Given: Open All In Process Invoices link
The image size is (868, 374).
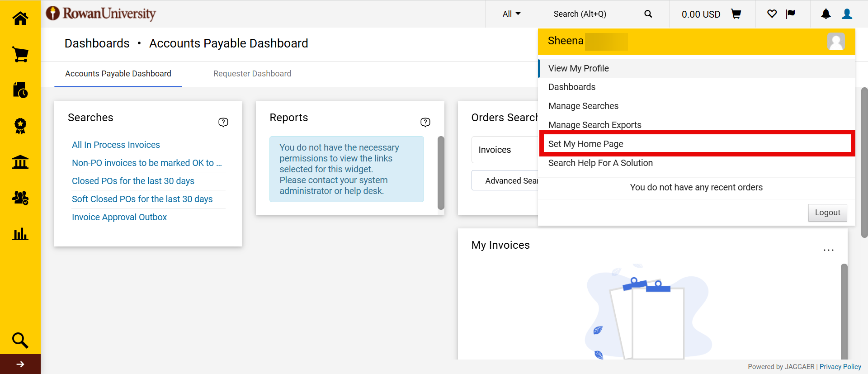Looking at the screenshot, I should [116, 145].
